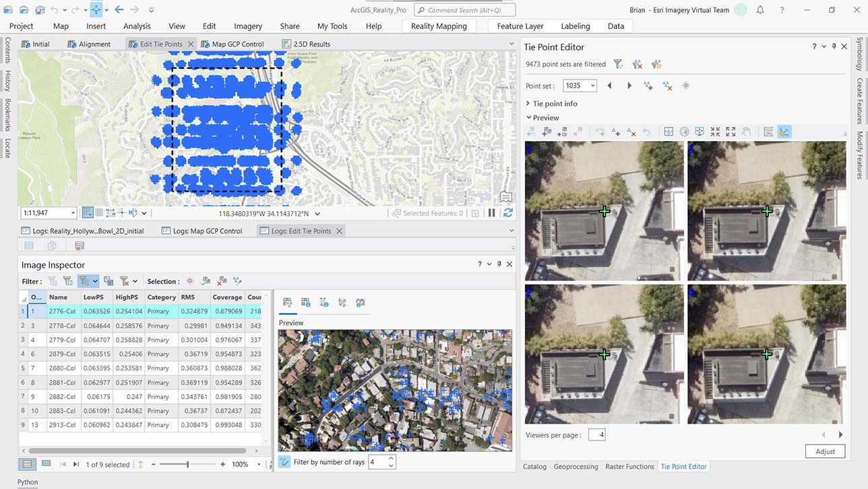Enable the Filter by number of rays checkbox
The width and height of the screenshot is (868, 489).
point(284,462)
